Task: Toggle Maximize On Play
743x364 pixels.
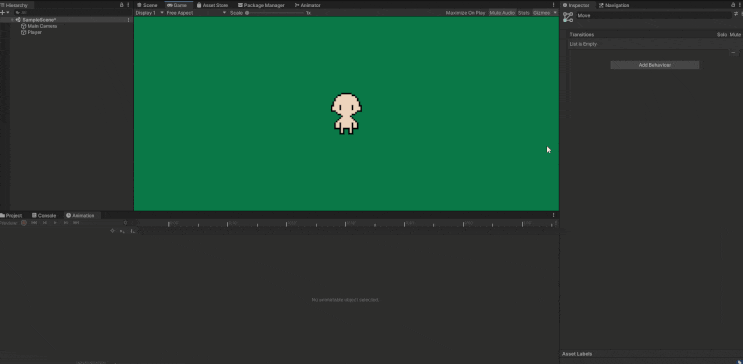Action: tap(465, 13)
